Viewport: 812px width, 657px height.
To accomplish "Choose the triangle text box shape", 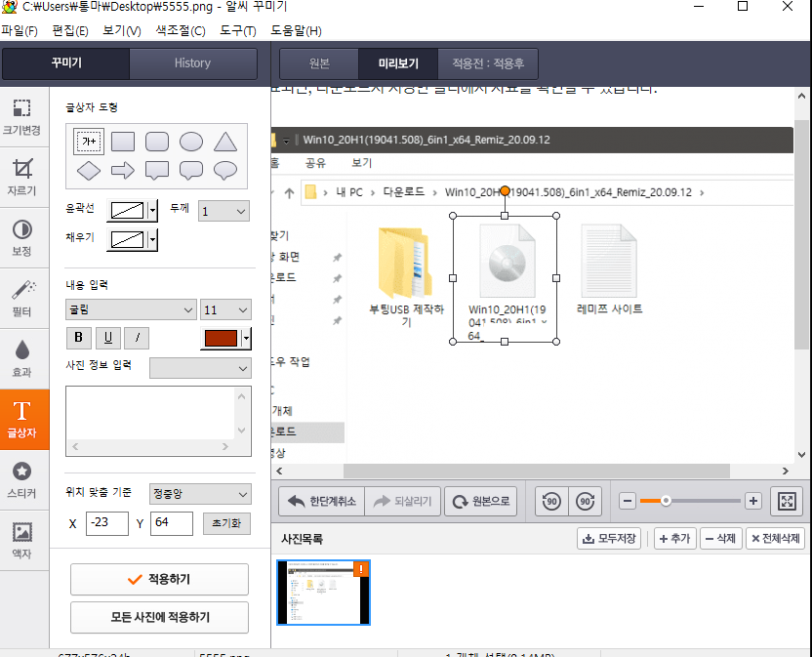I will click(x=225, y=142).
